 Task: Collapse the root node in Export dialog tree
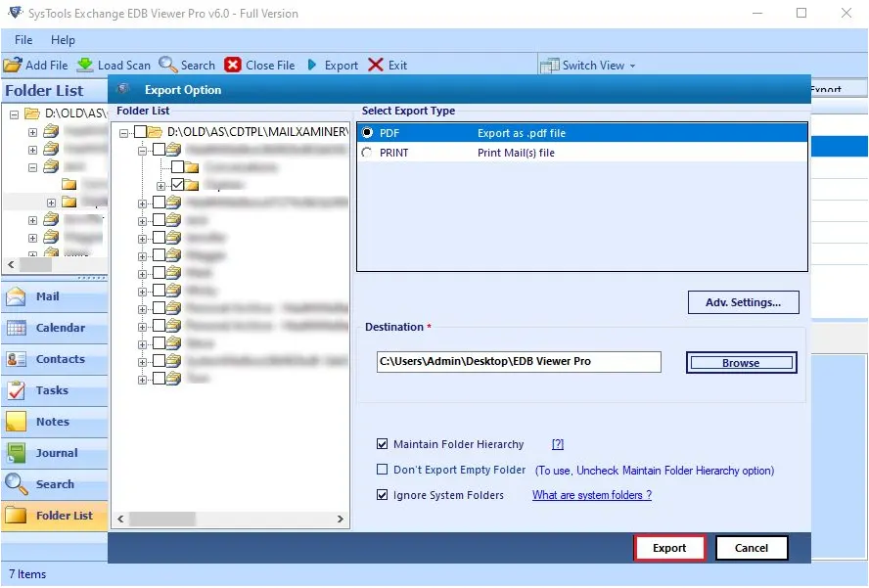(124, 133)
